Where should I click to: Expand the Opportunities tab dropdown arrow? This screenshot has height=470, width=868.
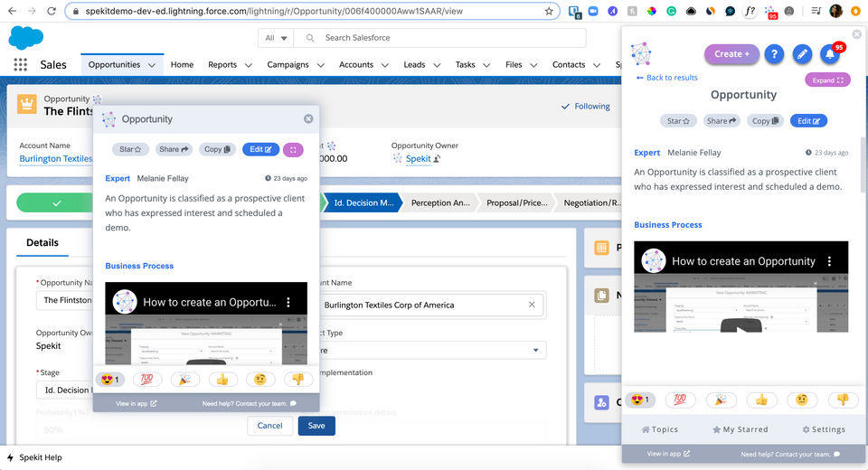[x=152, y=65]
